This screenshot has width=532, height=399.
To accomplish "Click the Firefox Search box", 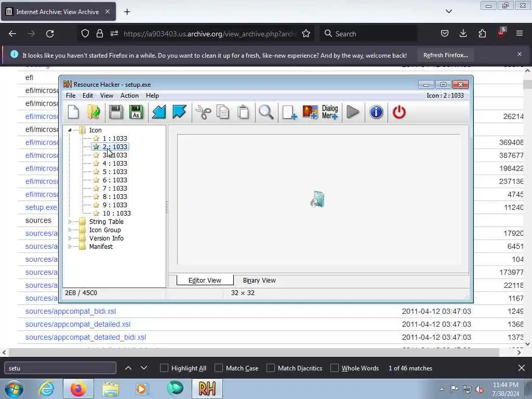I will (x=369, y=34).
